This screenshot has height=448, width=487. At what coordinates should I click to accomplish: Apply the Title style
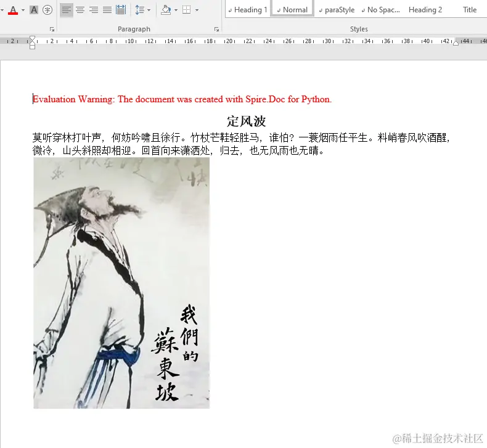click(470, 10)
